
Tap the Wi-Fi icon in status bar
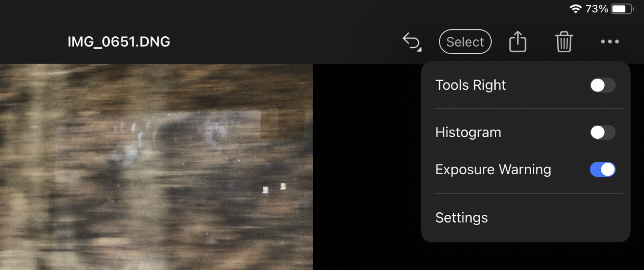pos(574,8)
